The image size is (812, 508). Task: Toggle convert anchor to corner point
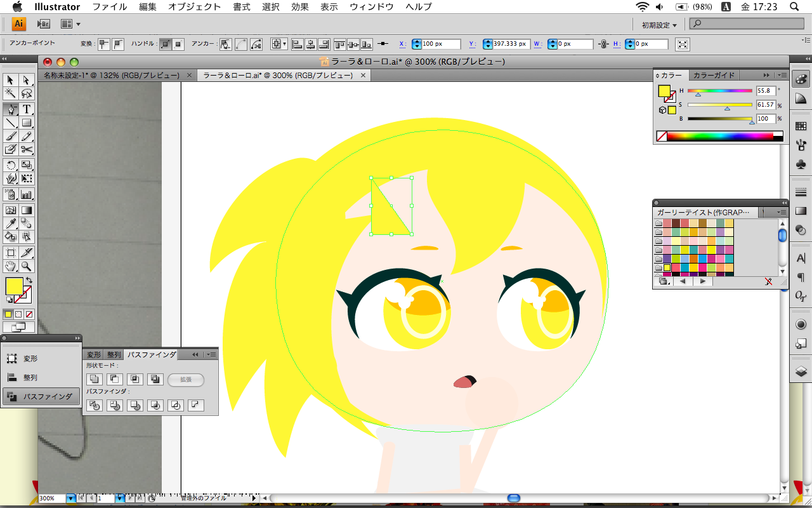coord(103,44)
